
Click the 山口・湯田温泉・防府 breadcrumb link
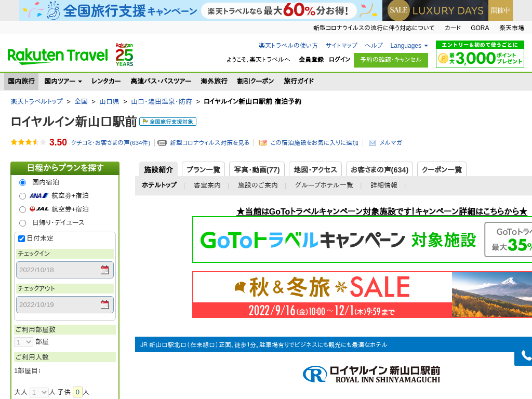[x=162, y=101]
